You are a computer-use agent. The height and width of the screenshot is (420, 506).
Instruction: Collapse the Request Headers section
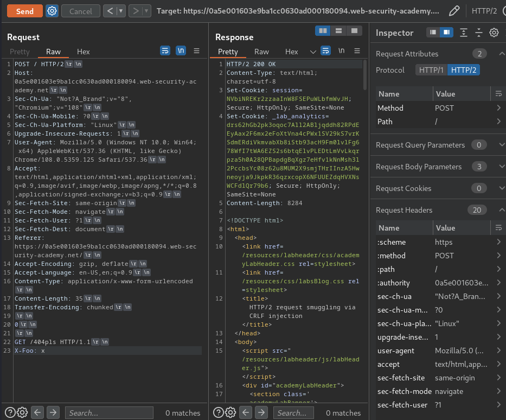click(502, 210)
